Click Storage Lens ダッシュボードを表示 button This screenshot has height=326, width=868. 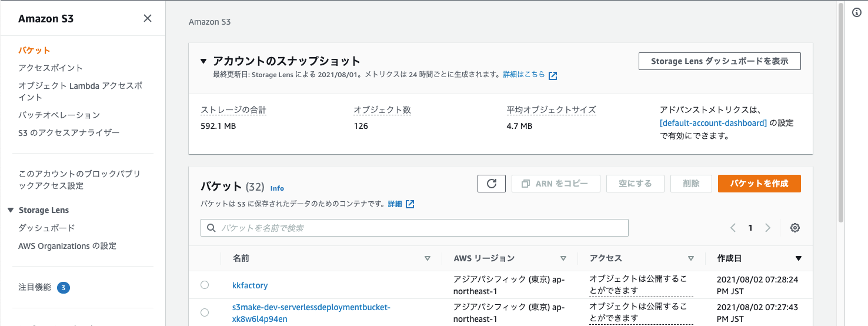click(720, 61)
